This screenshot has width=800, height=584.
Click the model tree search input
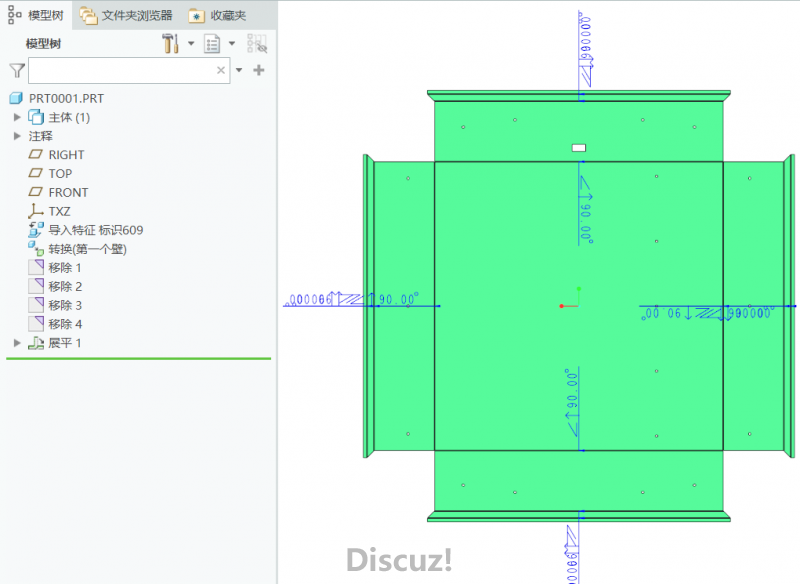coord(120,71)
